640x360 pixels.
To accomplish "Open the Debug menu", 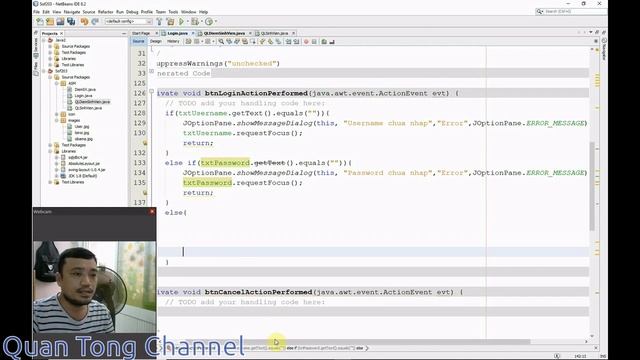I will [x=132, y=12].
